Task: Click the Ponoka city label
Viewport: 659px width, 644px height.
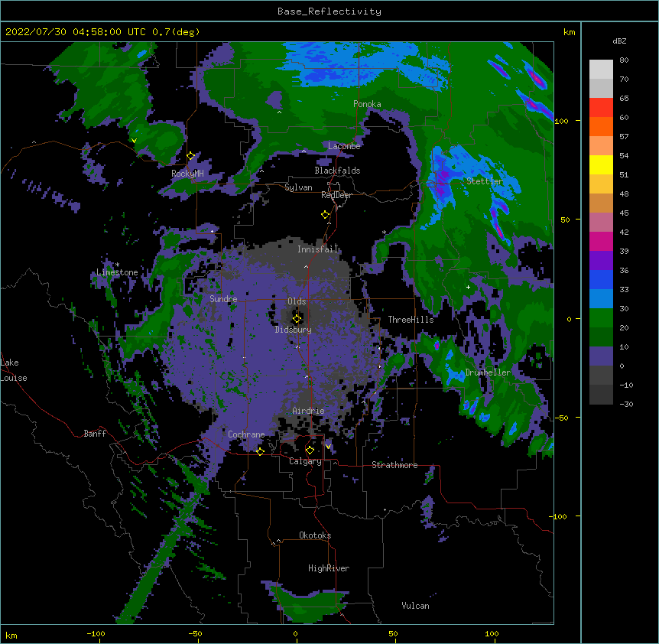Action: point(367,104)
